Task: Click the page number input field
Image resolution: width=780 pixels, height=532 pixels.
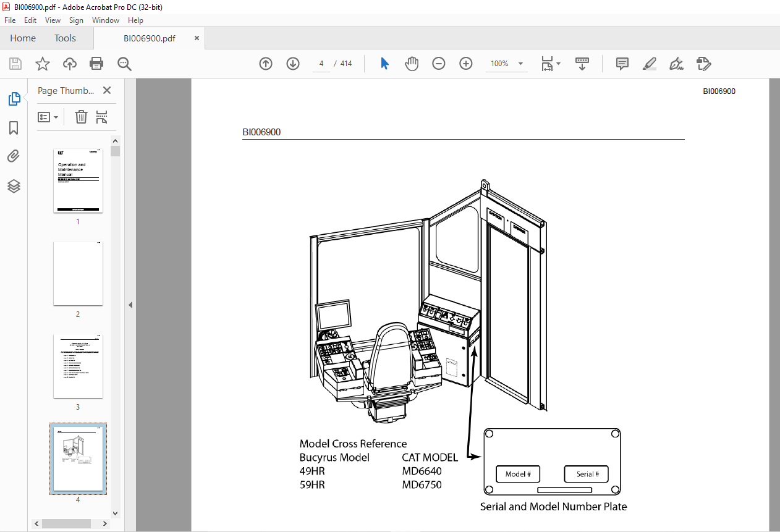Action: coord(321,64)
